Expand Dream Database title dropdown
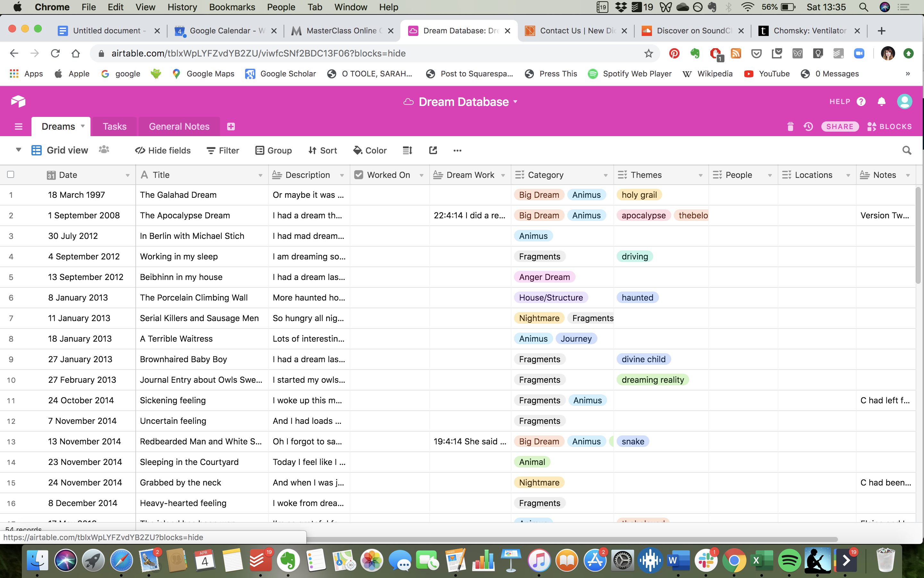 [516, 102]
